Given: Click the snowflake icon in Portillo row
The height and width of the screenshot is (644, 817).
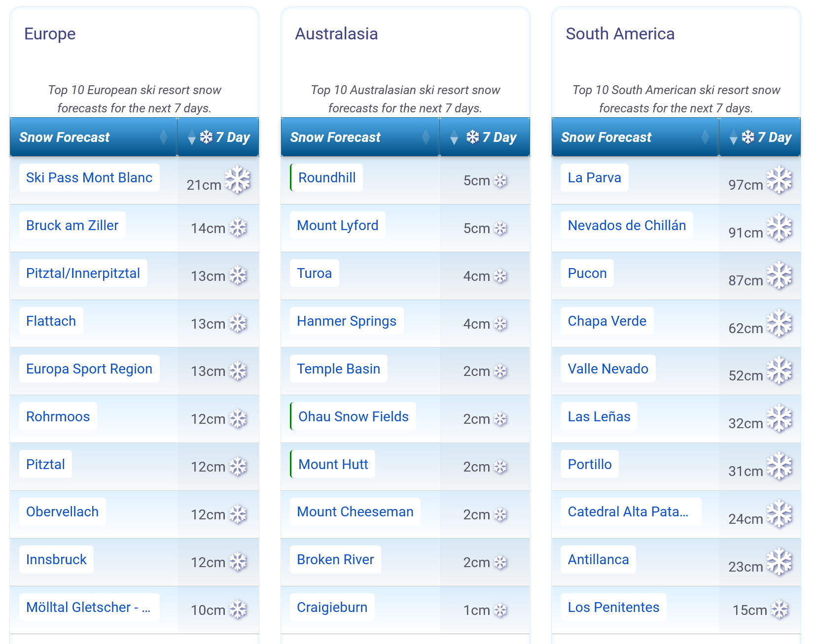Looking at the screenshot, I should point(780,466).
